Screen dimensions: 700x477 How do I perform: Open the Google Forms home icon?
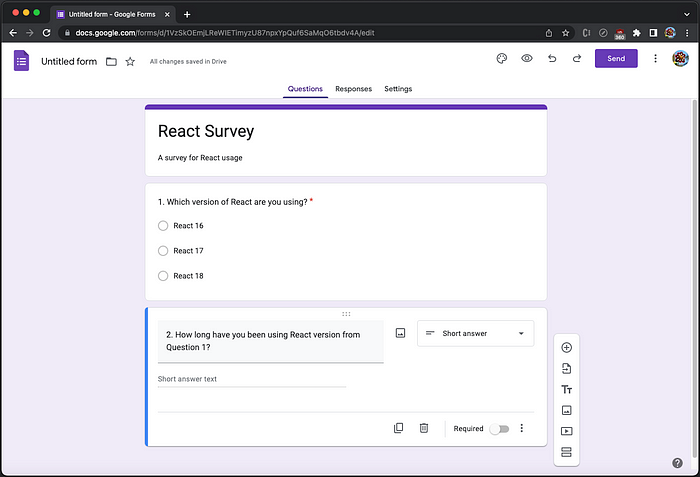point(21,61)
